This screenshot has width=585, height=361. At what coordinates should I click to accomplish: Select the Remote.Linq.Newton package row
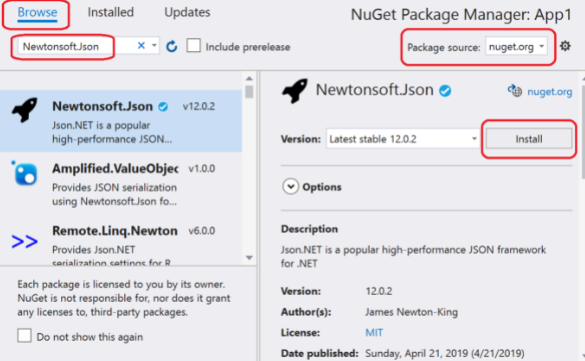tap(121, 241)
